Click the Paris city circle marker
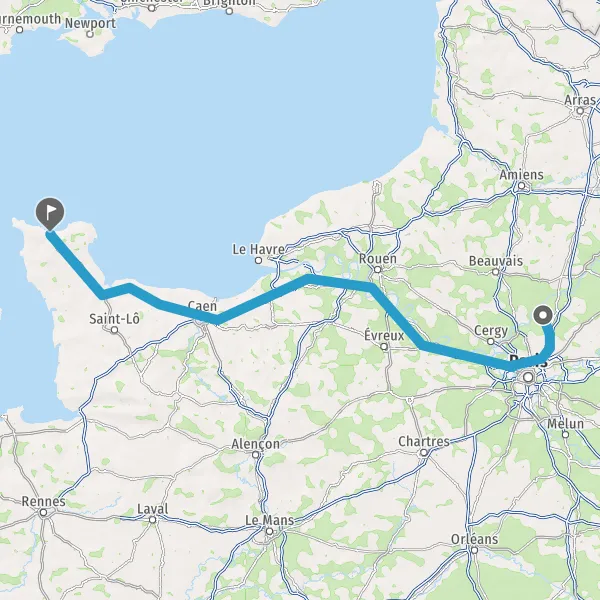Viewport: 600px width, 600px height. pyautogui.click(x=528, y=377)
